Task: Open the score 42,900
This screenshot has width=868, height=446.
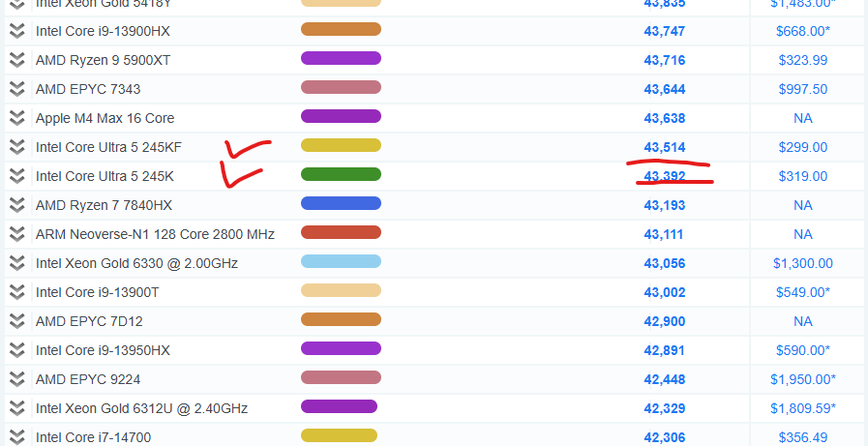Action: pyautogui.click(x=664, y=322)
